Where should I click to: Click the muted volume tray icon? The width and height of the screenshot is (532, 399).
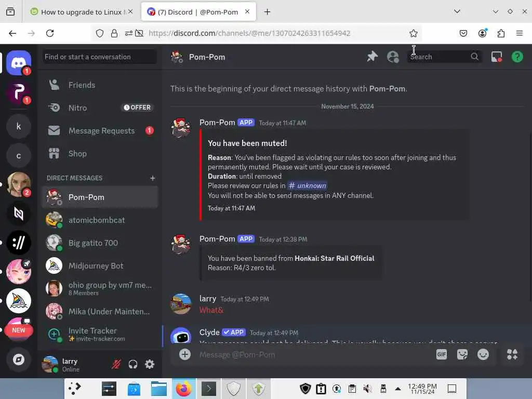click(368, 389)
